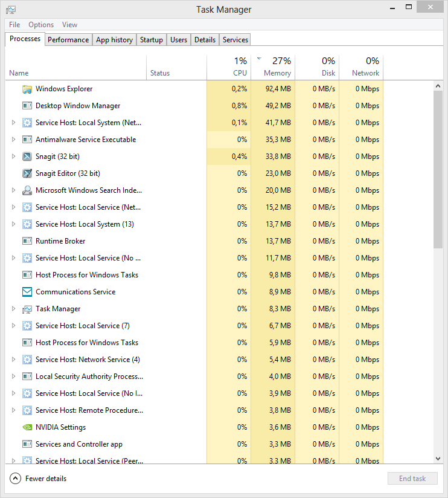This screenshot has width=448, height=498.
Task: Select the Communications Service envelope icon
Action: tap(27, 292)
